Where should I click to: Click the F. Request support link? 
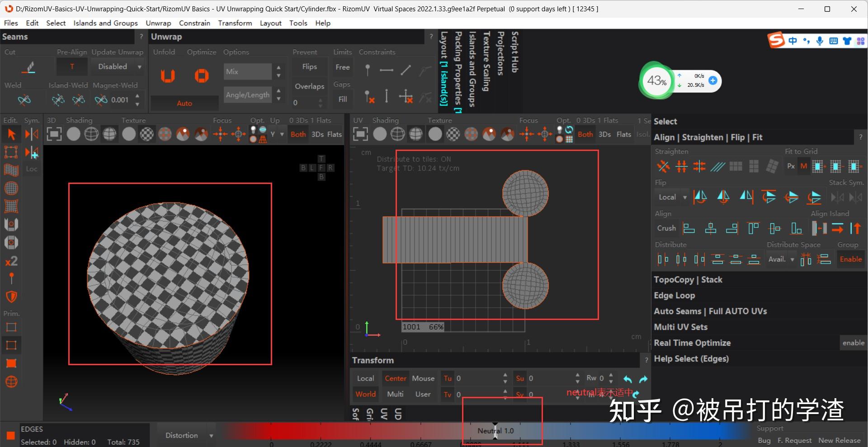tap(794, 440)
